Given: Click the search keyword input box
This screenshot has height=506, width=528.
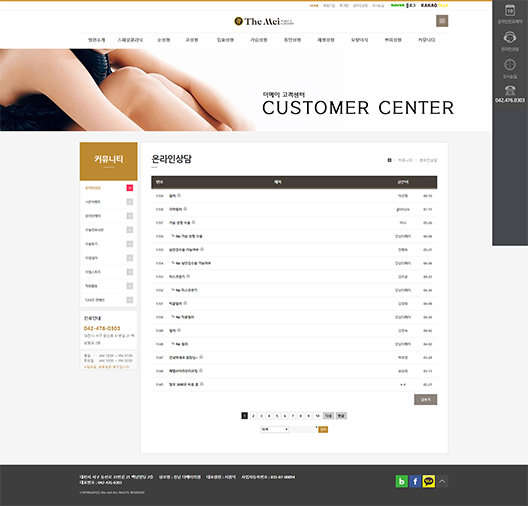Looking at the screenshot, I should pyautogui.click(x=304, y=429).
